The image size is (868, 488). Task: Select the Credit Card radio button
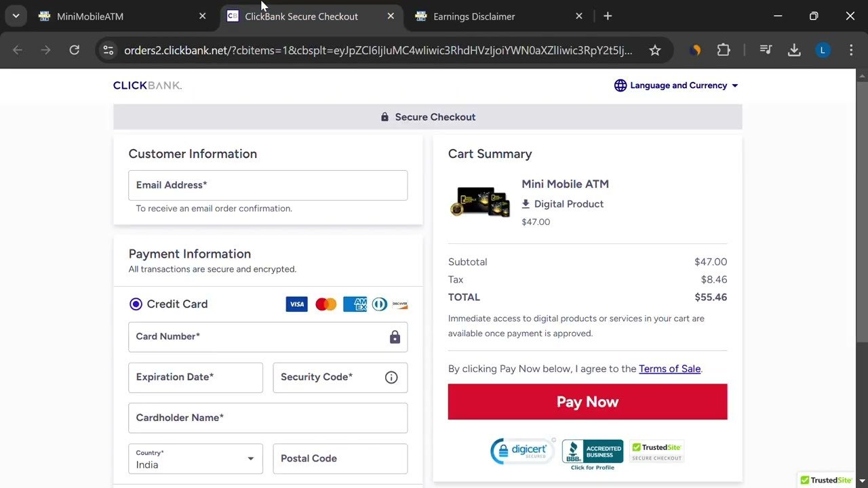(136, 304)
